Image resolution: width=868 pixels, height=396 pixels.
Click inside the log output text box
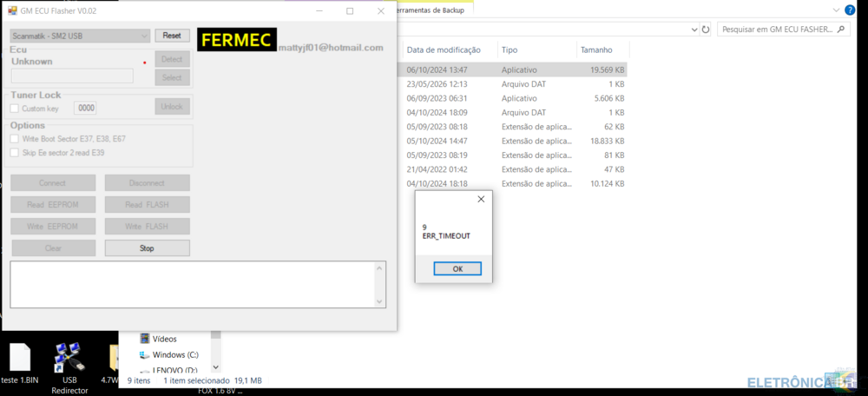[192, 285]
